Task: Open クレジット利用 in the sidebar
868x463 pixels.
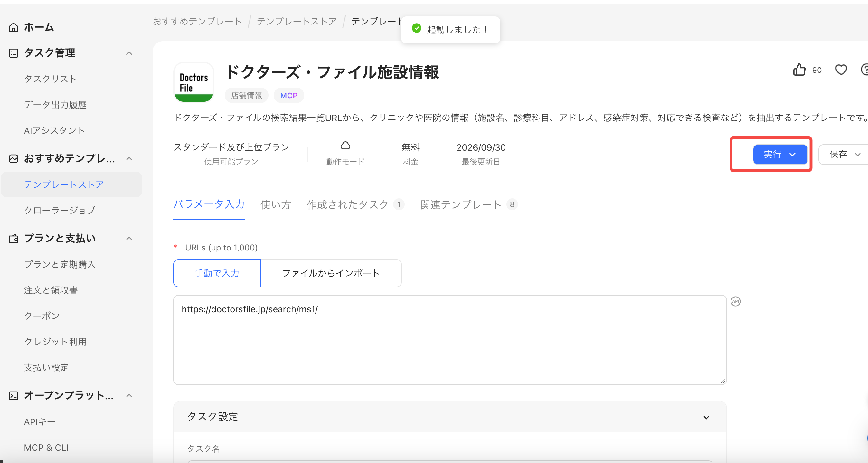Action: pyautogui.click(x=55, y=342)
